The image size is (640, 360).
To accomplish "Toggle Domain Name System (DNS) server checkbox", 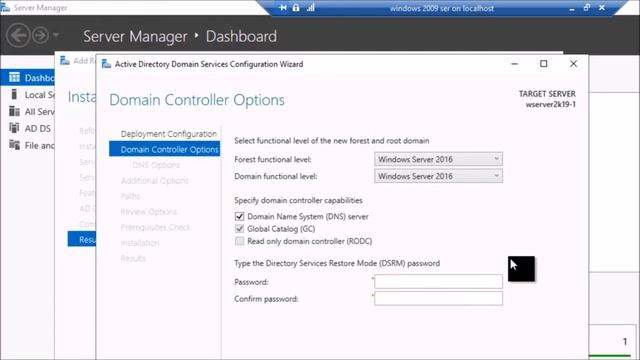I will [240, 216].
